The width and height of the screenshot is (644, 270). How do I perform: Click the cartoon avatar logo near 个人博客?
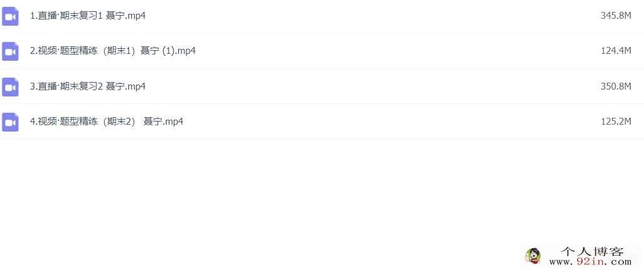point(533,256)
